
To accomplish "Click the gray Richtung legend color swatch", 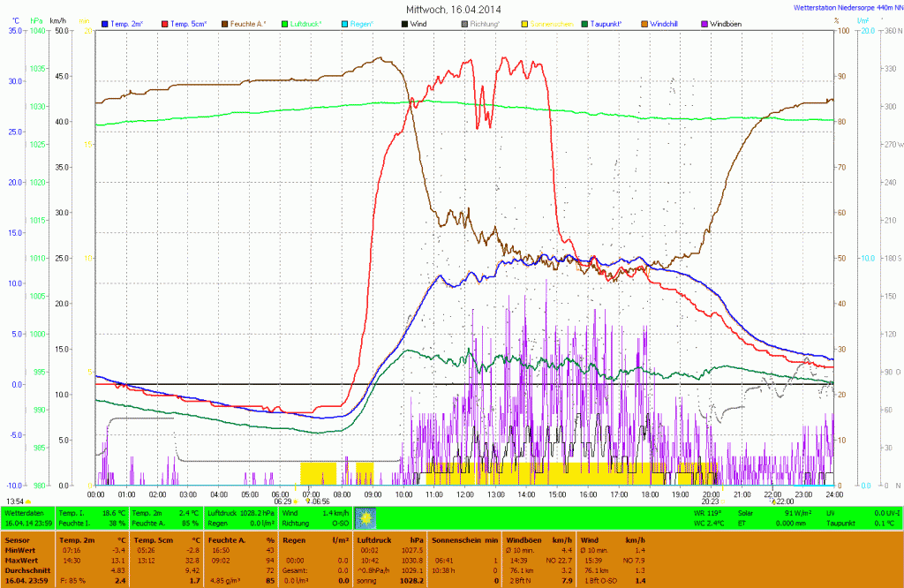I will pos(465,22).
